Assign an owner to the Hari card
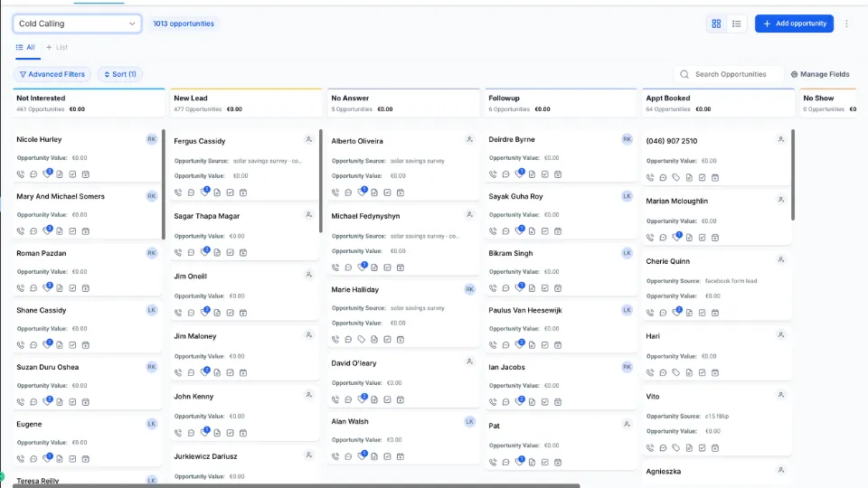 [781, 334]
